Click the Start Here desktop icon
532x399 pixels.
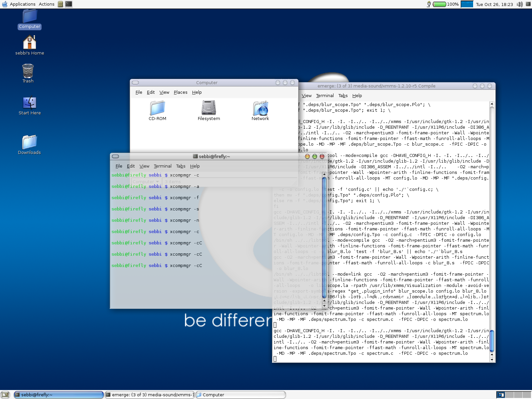[x=30, y=103]
